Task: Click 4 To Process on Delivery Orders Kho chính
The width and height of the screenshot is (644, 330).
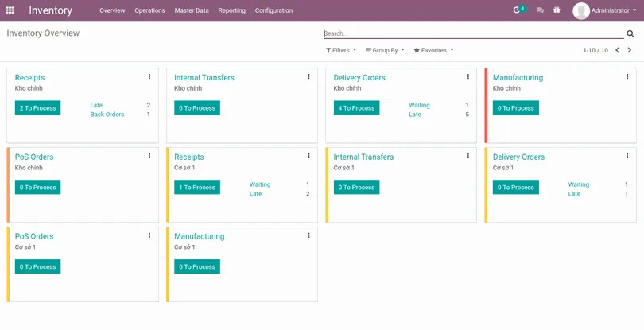Action: pyautogui.click(x=356, y=108)
